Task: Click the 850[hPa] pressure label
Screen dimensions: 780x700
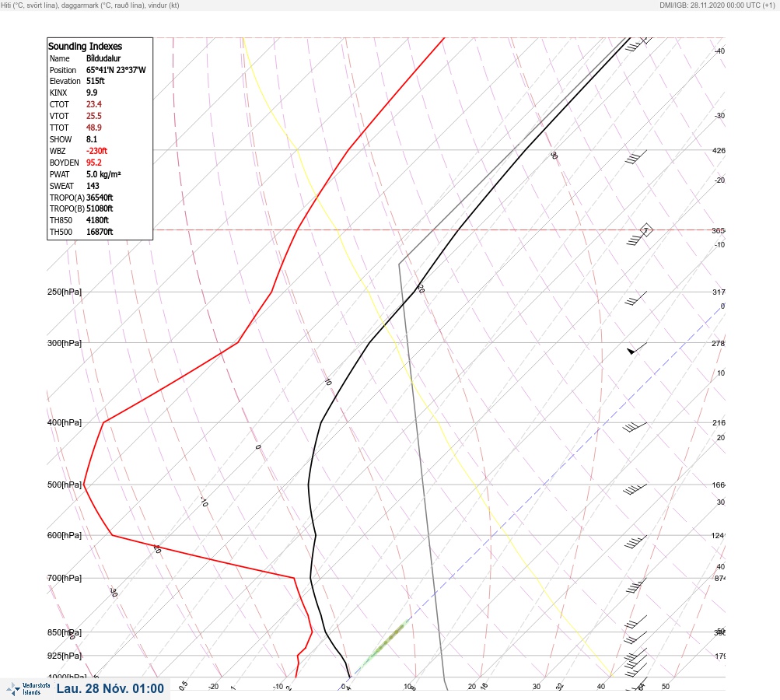Action: 65,632
